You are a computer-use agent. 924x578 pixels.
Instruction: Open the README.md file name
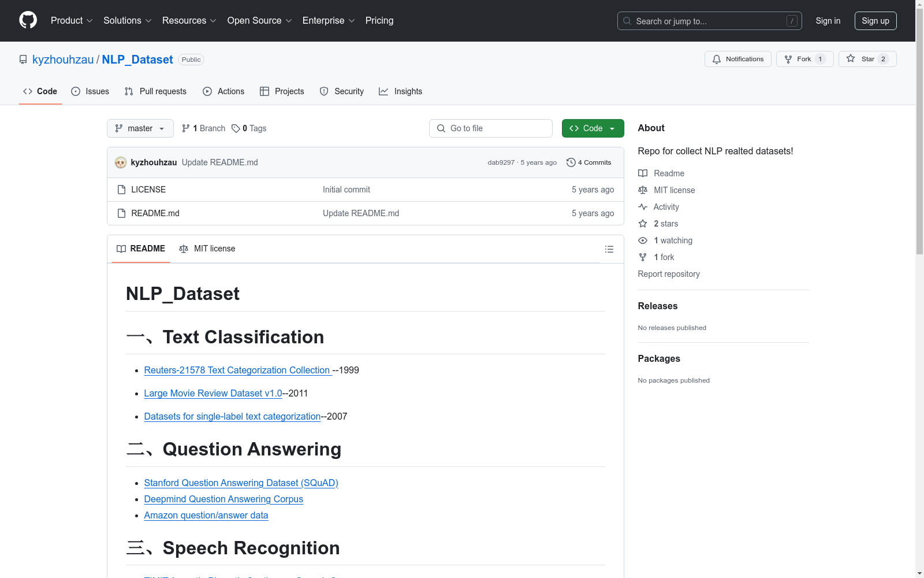click(x=155, y=213)
